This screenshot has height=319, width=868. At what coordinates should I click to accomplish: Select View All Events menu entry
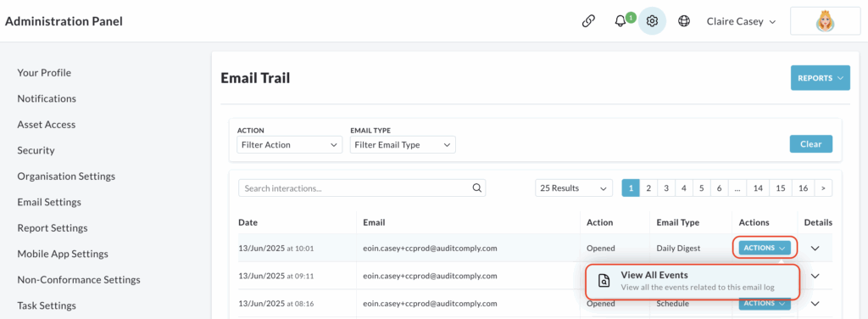click(x=693, y=281)
